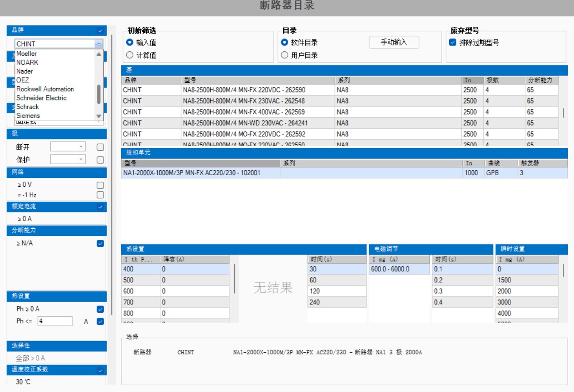The height and width of the screenshot is (392, 574).
Task: Sort by 型号 column header in 基 table
Action: (258, 81)
